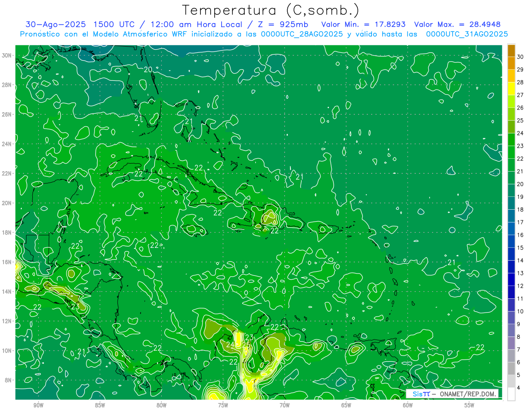Click the "0000UTC_31AGO2025" valid-until time text
Screen dimensions: 532x411
467,34
